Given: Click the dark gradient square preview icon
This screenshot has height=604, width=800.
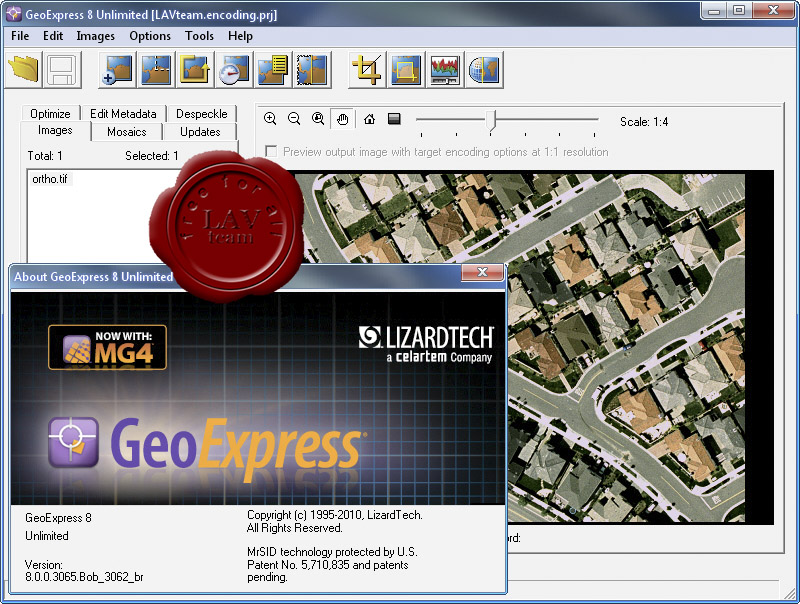Looking at the screenshot, I should (x=394, y=119).
